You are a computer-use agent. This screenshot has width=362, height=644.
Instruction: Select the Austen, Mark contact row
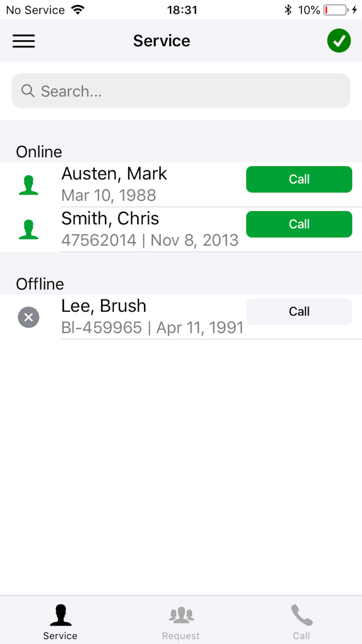(x=181, y=185)
